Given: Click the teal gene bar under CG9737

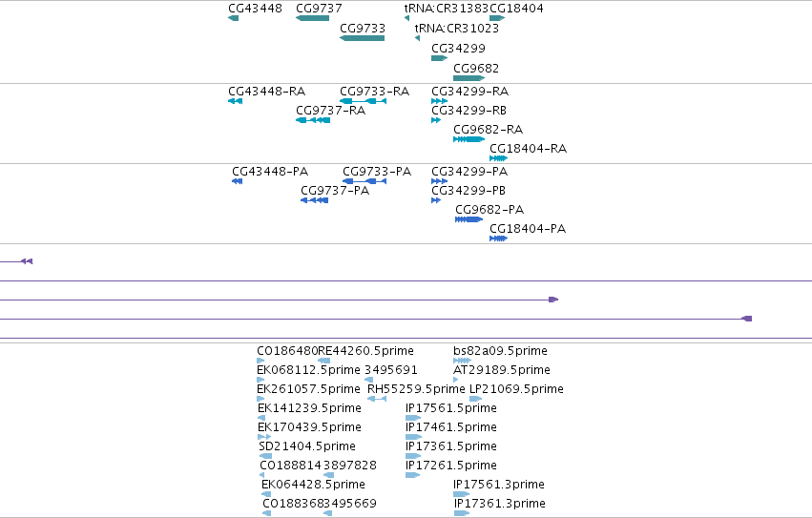Looking at the screenshot, I should click(x=312, y=18).
